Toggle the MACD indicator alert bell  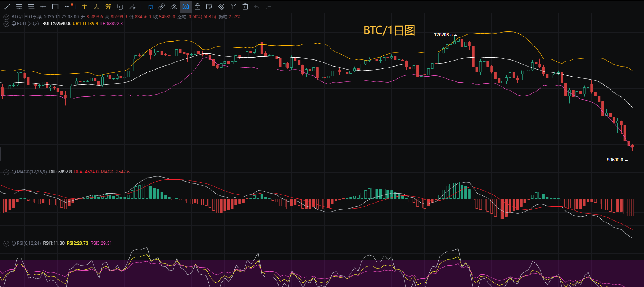(14, 172)
